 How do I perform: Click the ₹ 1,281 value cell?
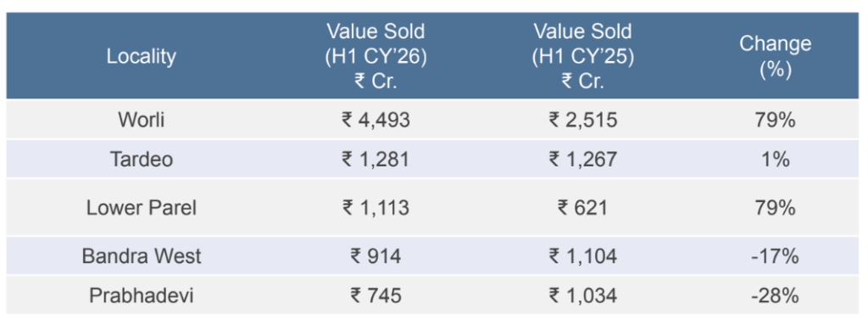(376, 160)
